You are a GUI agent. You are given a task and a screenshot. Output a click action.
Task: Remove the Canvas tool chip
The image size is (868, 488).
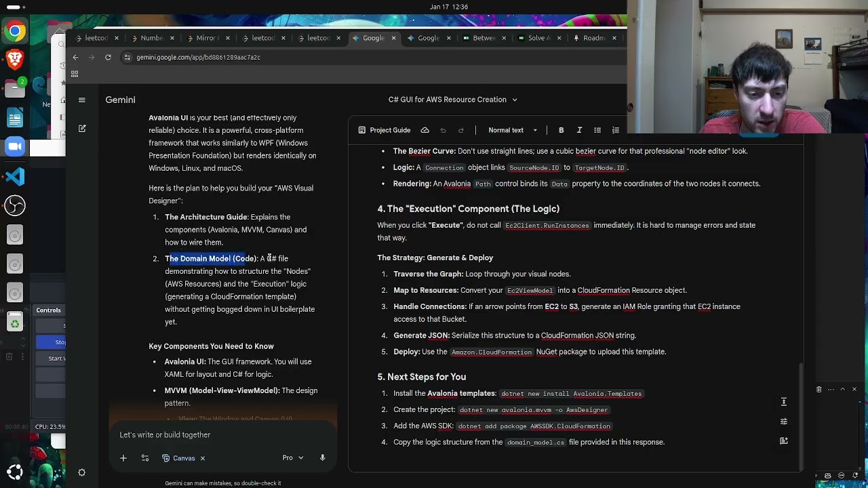(202, 458)
